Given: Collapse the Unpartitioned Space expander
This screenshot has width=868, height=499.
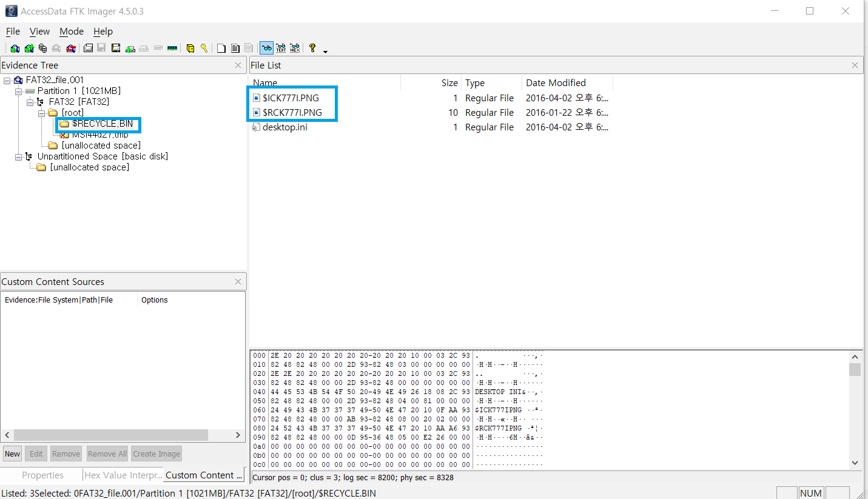Looking at the screenshot, I should [x=18, y=156].
